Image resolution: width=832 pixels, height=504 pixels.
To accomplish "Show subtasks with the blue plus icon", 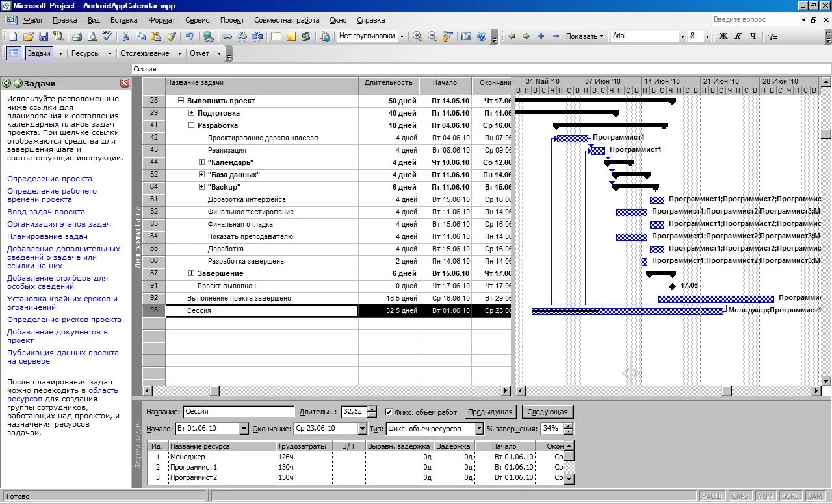I will click(x=541, y=36).
